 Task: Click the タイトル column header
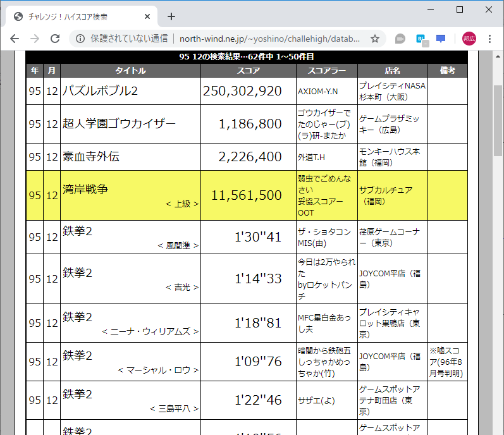(130, 71)
